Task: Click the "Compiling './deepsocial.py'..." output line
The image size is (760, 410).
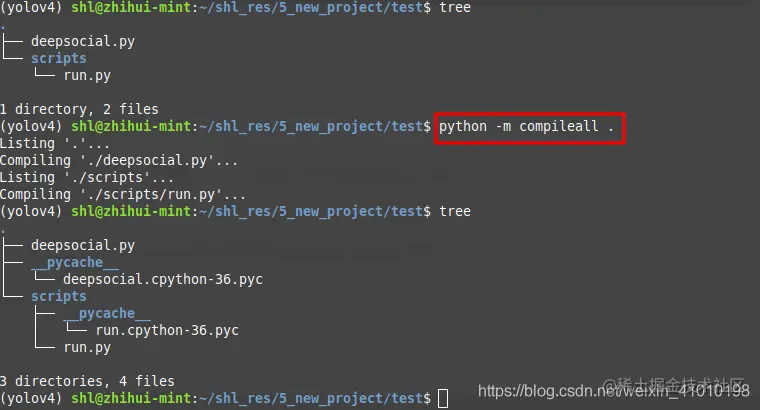Action: click(119, 160)
